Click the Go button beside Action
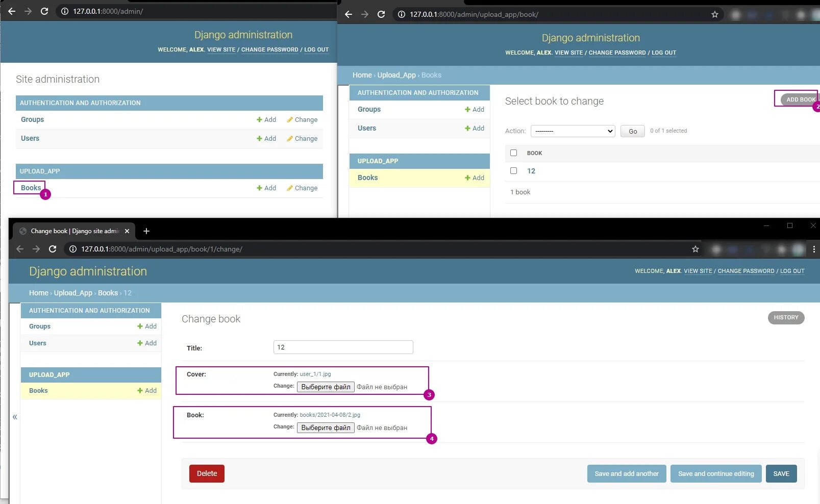 pos(633,131)
